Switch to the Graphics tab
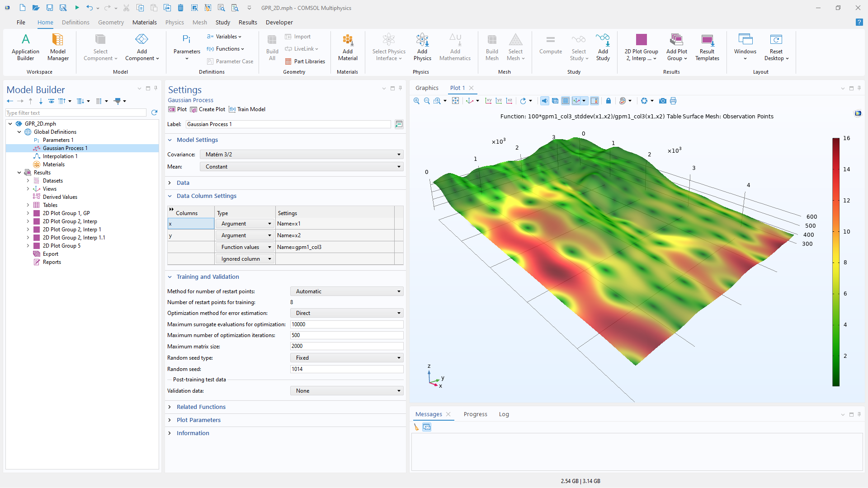Image resolution: width=868 pixels, height=488 pixels. click(x=427, y=88)
